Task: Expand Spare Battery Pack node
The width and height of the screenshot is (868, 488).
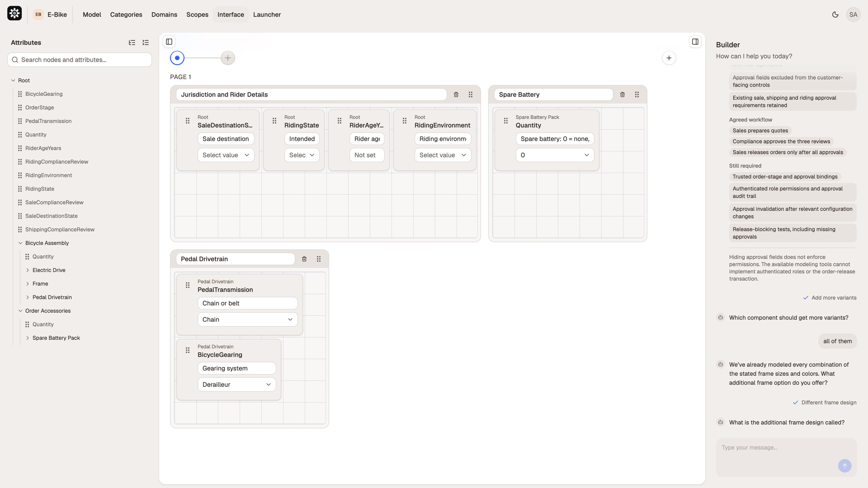Action: [x=27, y=338]
